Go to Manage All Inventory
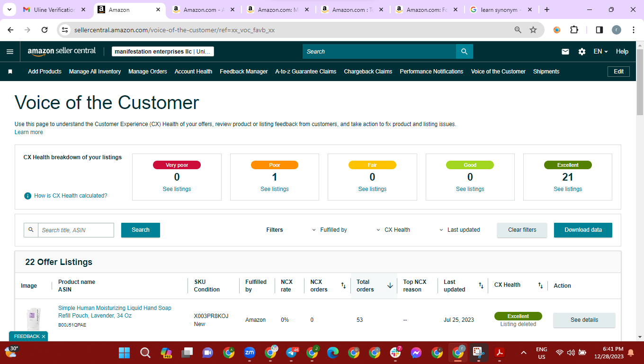 pyautogui.click(x=95, y=72)
